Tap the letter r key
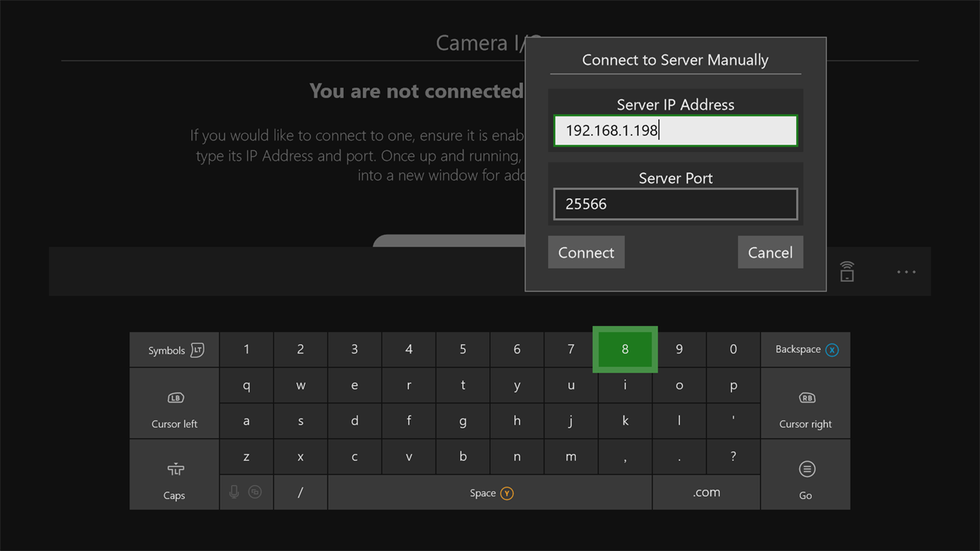980x551 pixels. click(x=409, y=386)
